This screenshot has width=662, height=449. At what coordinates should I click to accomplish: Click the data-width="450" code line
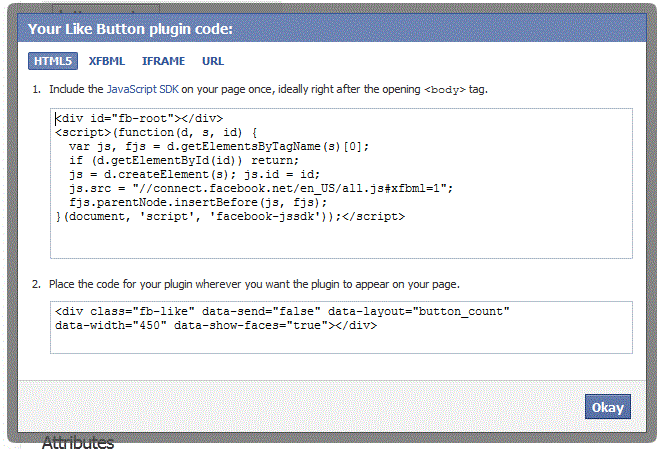215,326
